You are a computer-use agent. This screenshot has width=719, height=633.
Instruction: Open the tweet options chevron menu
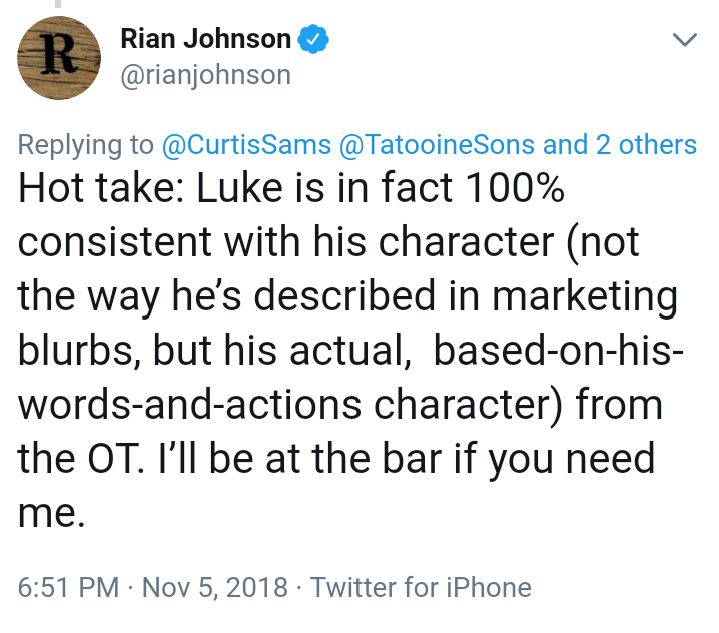coord(684,41)
